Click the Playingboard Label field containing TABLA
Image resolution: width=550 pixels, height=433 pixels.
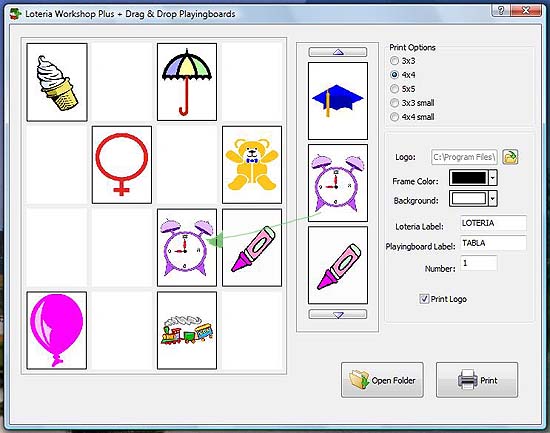pos(493,243)
